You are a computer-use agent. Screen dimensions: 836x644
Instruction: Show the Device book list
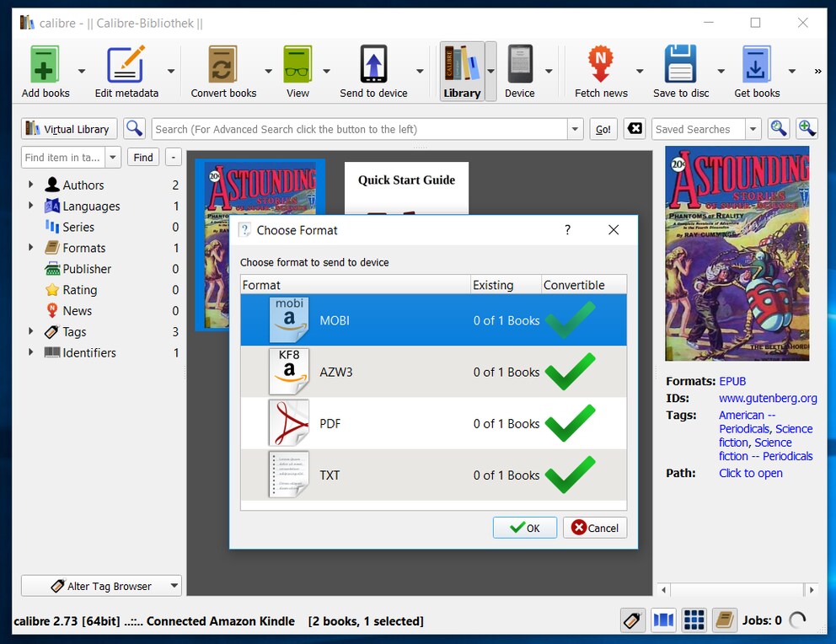tap(520, 72)
